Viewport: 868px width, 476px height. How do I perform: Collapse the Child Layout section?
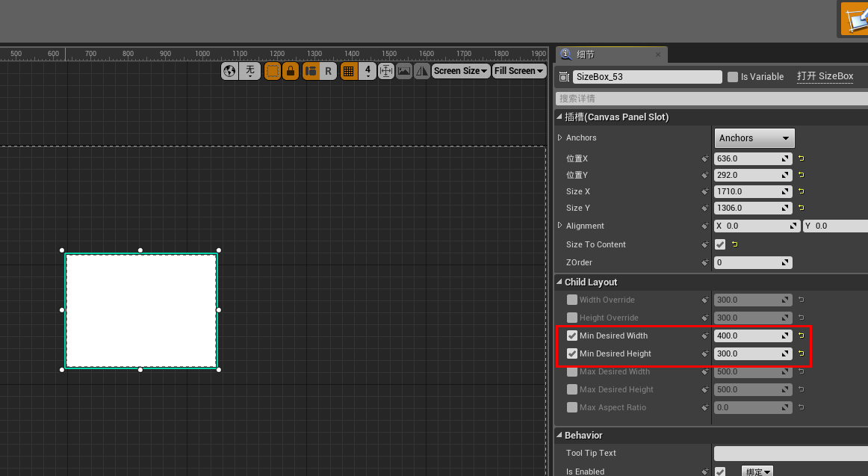[x=559, y=282]
